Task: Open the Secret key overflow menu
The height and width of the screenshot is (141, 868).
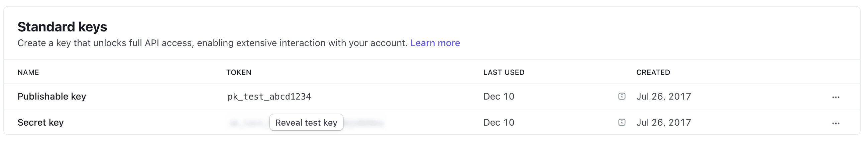Action: coord(835,123)
